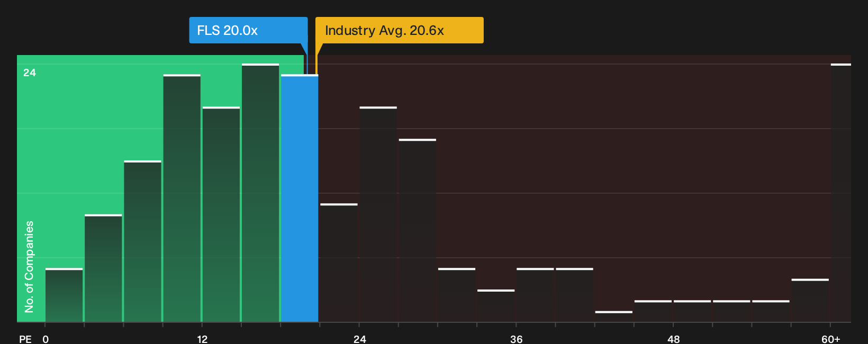Select the blue highlighted histogram bar
This screenshot has width=868, height=344.
[300, 198]
